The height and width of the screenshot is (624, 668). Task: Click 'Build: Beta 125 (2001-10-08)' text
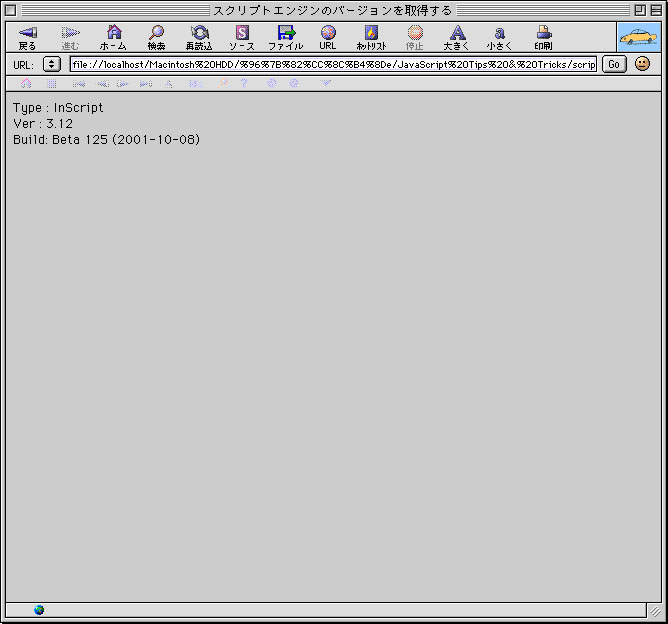click(x=107, y=140)
